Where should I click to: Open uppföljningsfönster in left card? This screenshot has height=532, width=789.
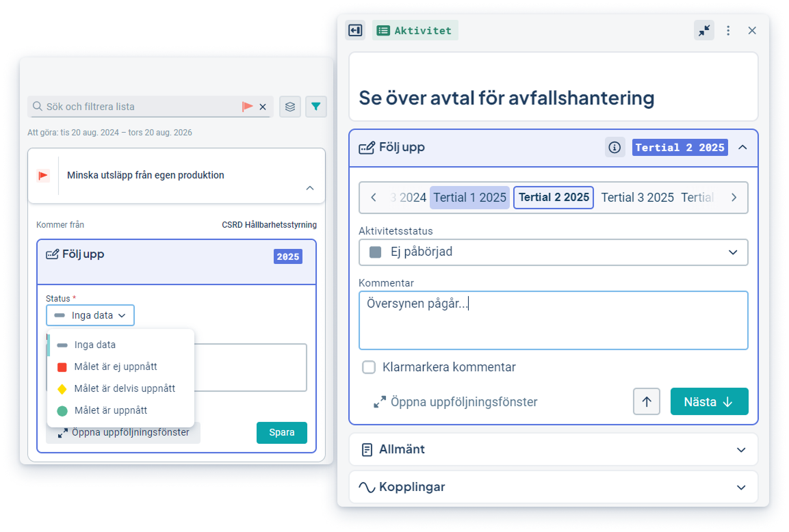(x=123, y=432)
